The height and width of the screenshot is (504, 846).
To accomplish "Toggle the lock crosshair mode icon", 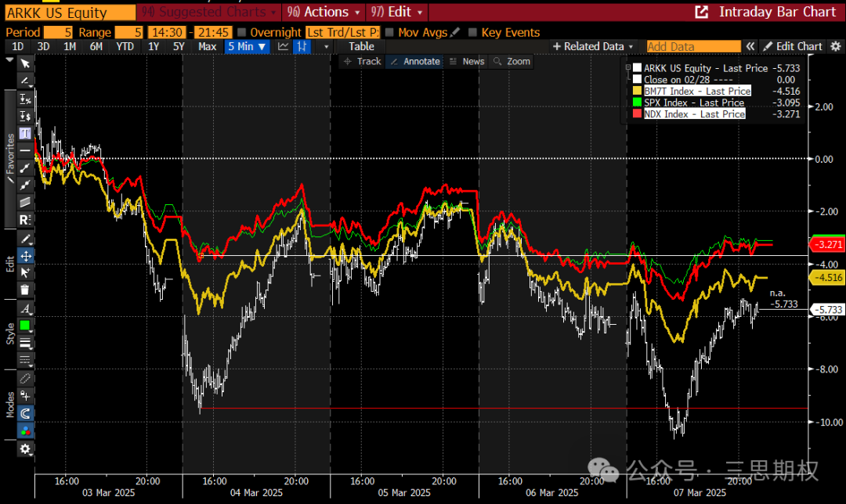I will (x=25, y=396).
